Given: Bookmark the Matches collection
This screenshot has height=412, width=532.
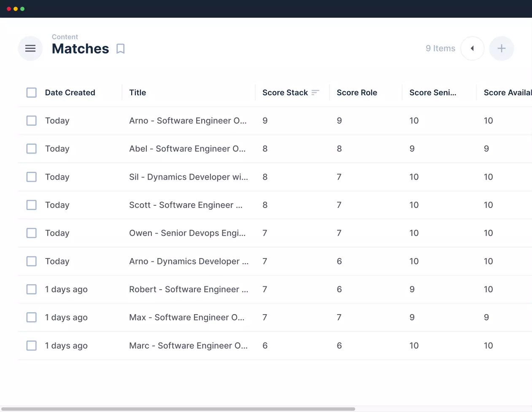Looking at the screenshot, I should point(120,49).
